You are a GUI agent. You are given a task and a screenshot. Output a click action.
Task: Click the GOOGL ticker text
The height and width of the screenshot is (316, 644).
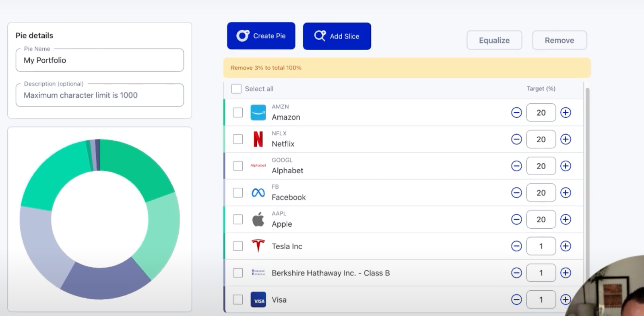[x=282, y=160]
